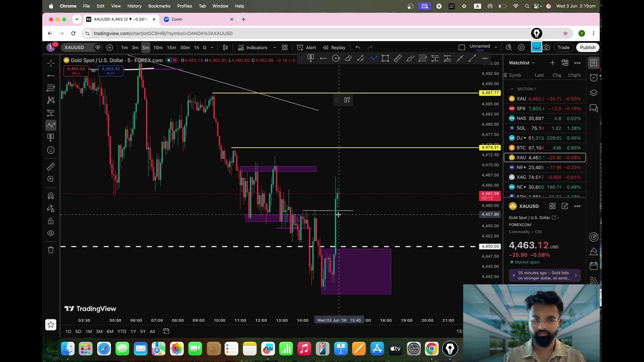Open chart settings hexagon gear icon

[521, 47]
